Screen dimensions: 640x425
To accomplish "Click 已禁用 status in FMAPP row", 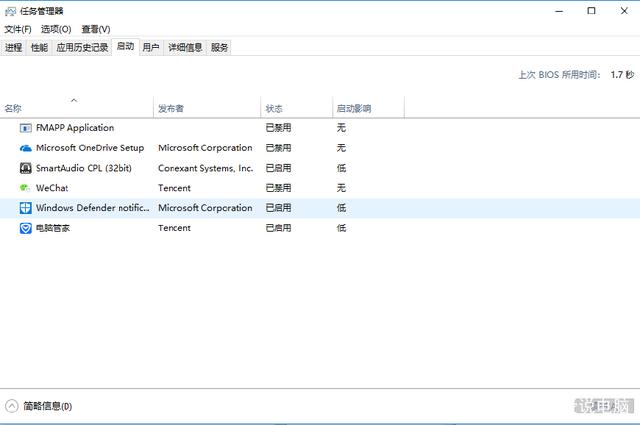I will 278,128.
